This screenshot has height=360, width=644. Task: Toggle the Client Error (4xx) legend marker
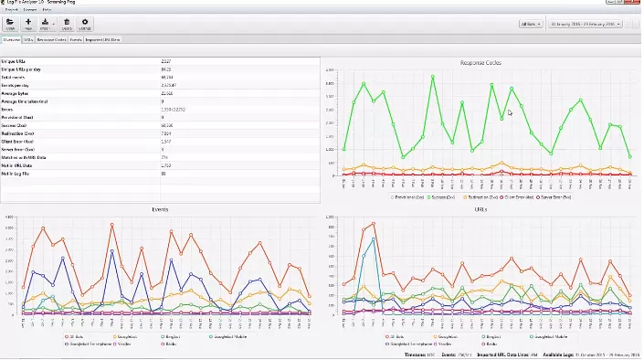tap(501, 197)
